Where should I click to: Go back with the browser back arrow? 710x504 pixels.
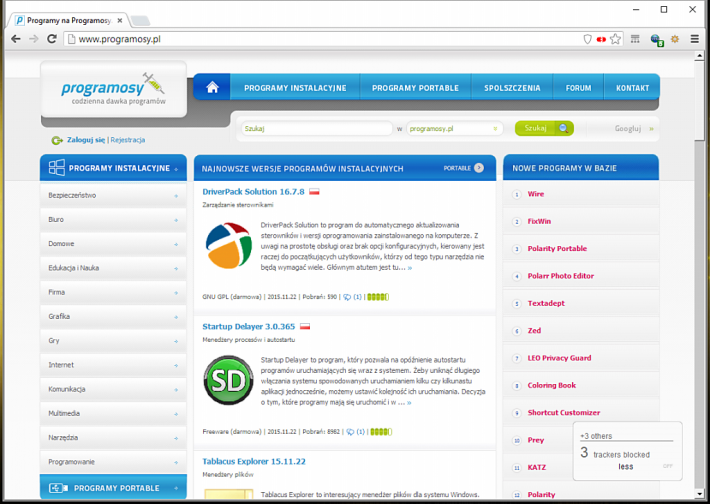[x=16, y=39]
